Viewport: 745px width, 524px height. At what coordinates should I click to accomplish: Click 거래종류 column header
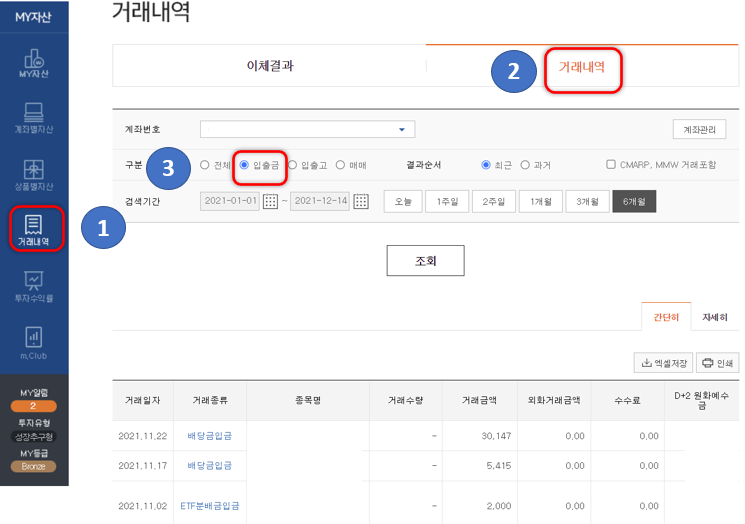click(210, 400)
